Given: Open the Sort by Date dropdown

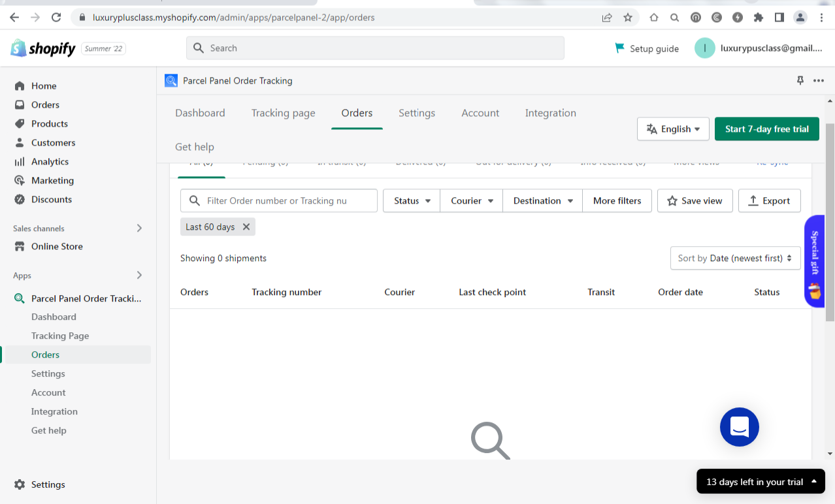Looking at the screenshot, I should tap(734, 258).
